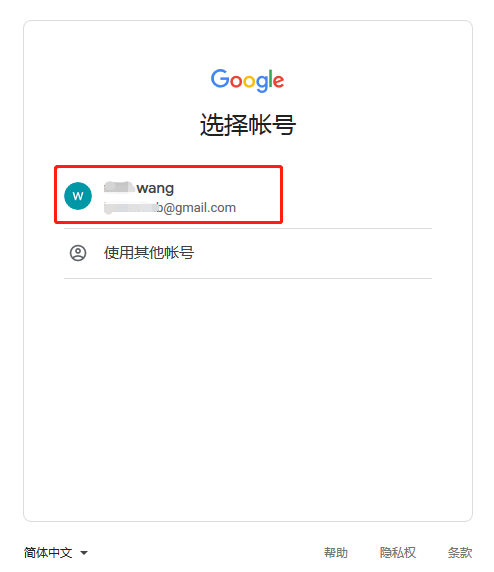Select the @gmail.com email address line
This screenshot has height=572, width=494.
tap(170, 208)
